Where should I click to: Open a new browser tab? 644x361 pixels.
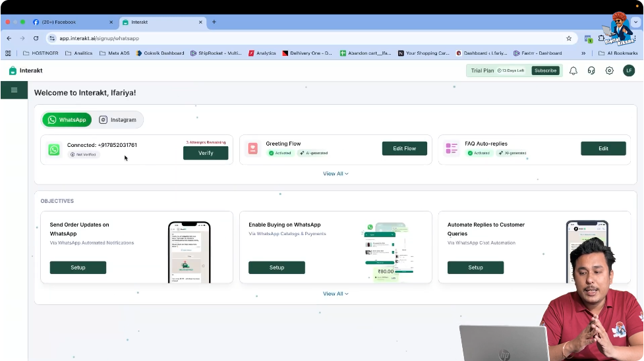[x=214, y=22]
